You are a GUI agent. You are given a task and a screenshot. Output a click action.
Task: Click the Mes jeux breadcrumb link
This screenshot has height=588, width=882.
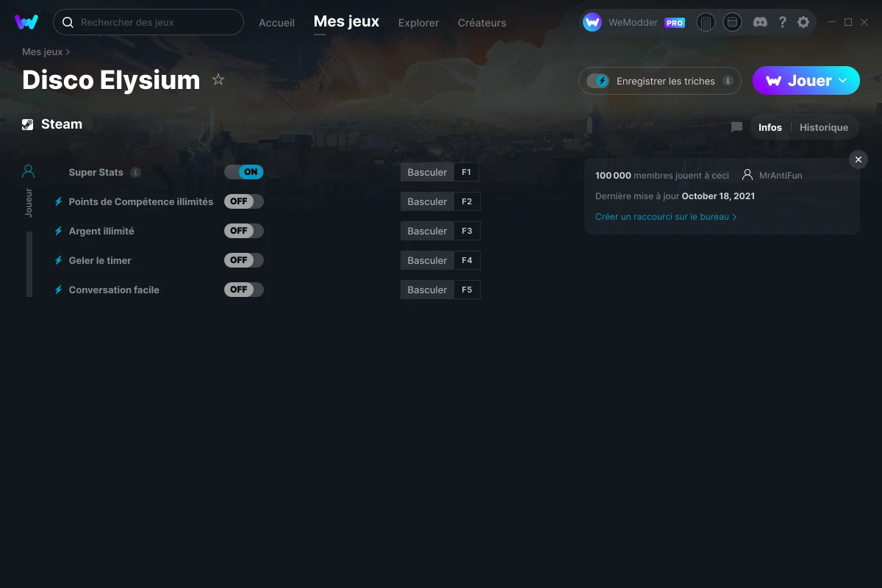[42, 52]
